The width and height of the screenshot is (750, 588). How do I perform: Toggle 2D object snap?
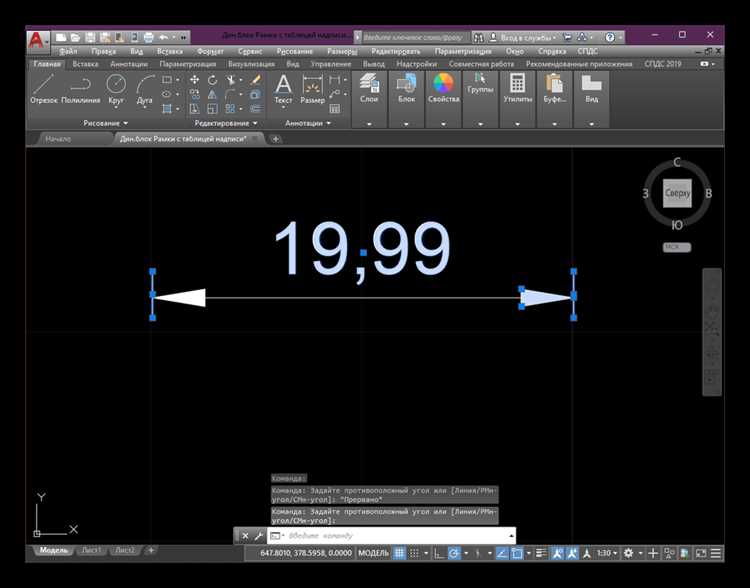pos(517,553)
